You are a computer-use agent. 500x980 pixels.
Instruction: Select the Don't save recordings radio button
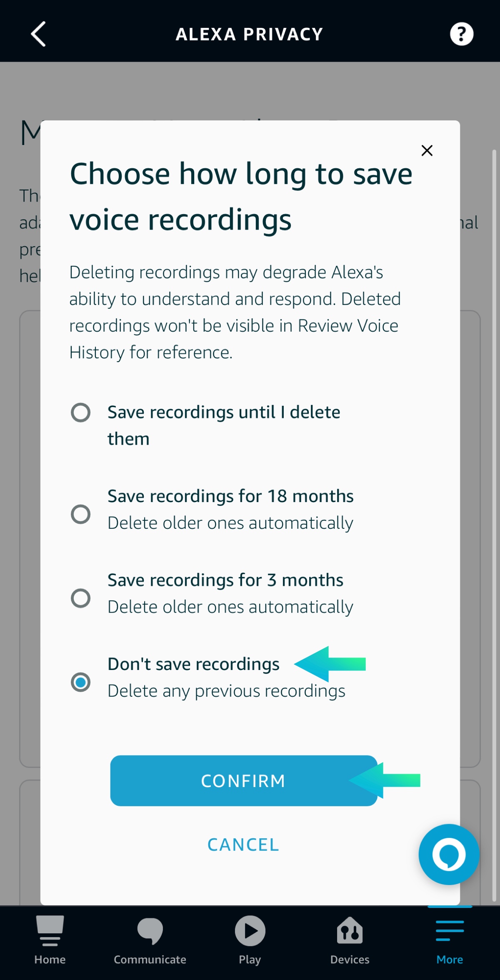pos(81,682)
